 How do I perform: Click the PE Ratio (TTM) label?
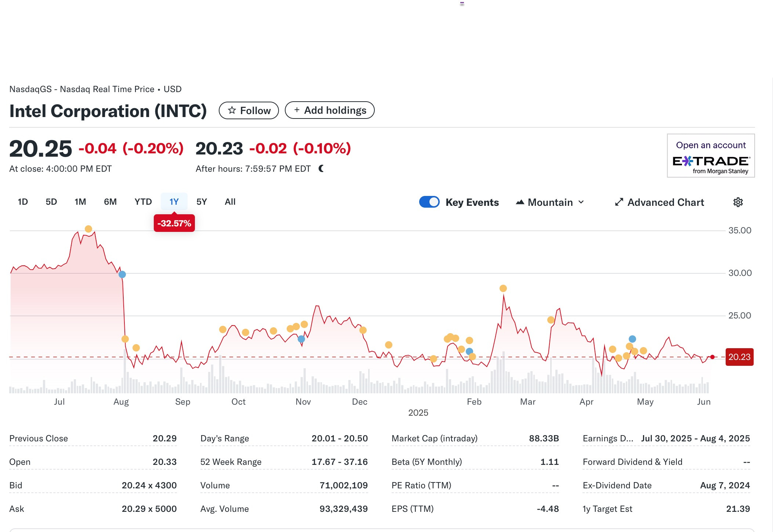point(421,485)
